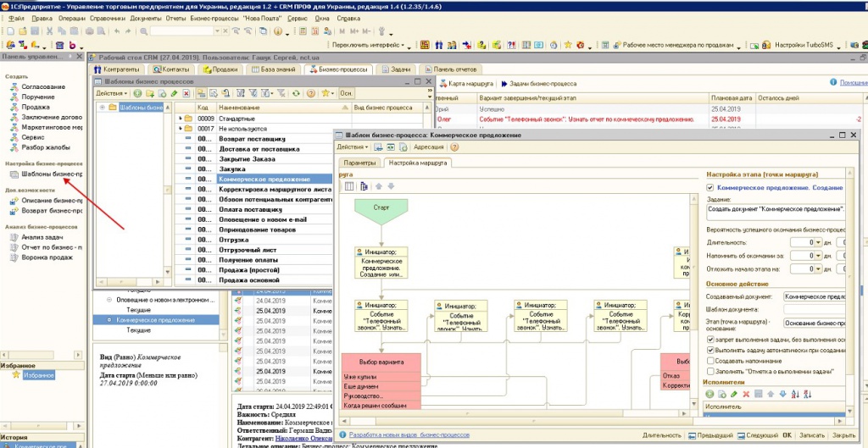Open Действия dropdown in templates list window
The image size is (868, 448).
click(113, 93)
